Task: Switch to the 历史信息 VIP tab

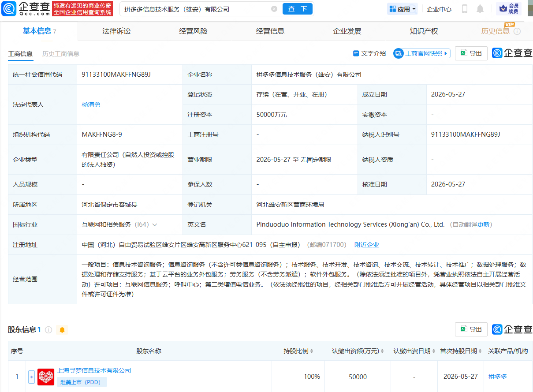Action: (496, 31)
